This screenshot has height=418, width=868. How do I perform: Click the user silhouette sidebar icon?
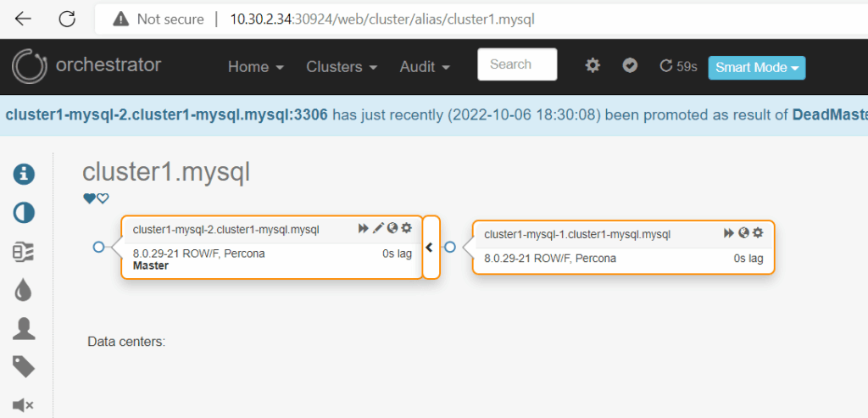[x=24, y=328]
